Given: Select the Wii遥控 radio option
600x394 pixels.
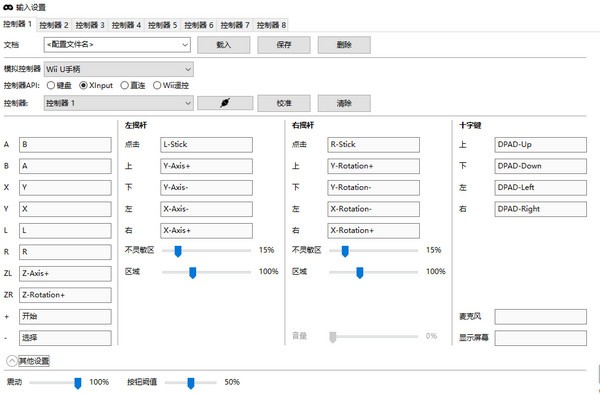Looking at the screenshot, I should coord(157,85).
